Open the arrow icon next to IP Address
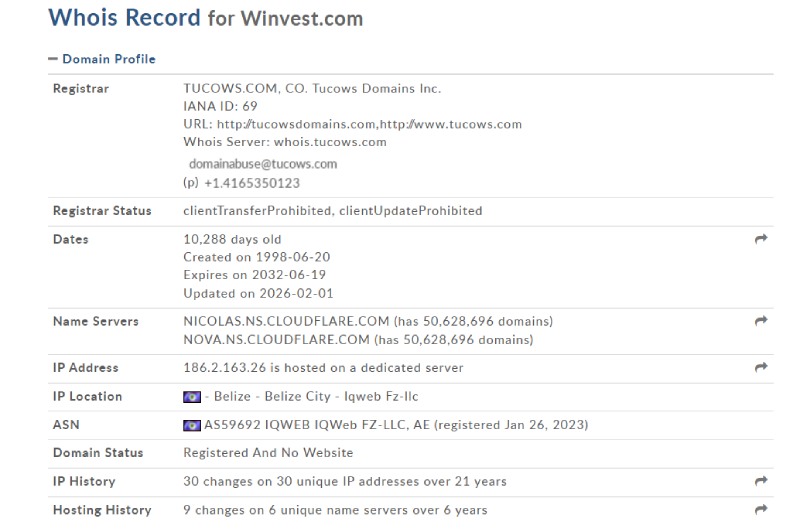800x532 pixels. click(x=761, y=367)
